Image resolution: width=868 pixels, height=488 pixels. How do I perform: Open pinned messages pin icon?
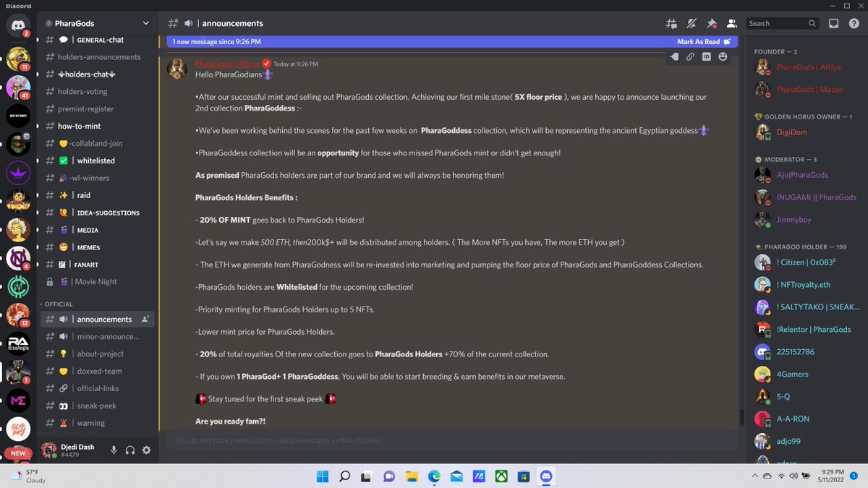712,23
